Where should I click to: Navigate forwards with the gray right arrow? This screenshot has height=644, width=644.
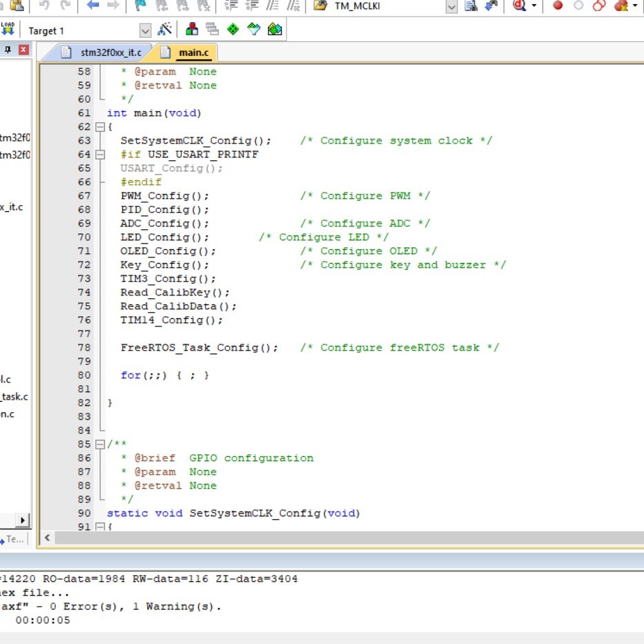113,6
